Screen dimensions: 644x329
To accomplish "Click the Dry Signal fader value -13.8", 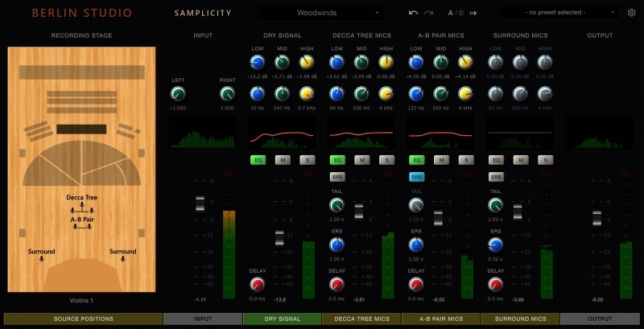I will coord(279,300).
